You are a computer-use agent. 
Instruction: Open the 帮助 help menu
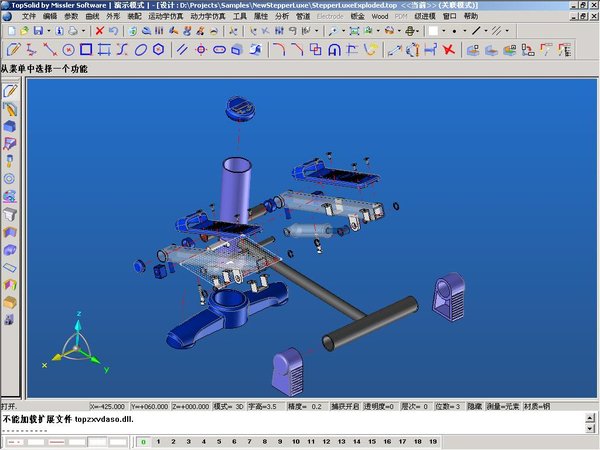point(471,17)
